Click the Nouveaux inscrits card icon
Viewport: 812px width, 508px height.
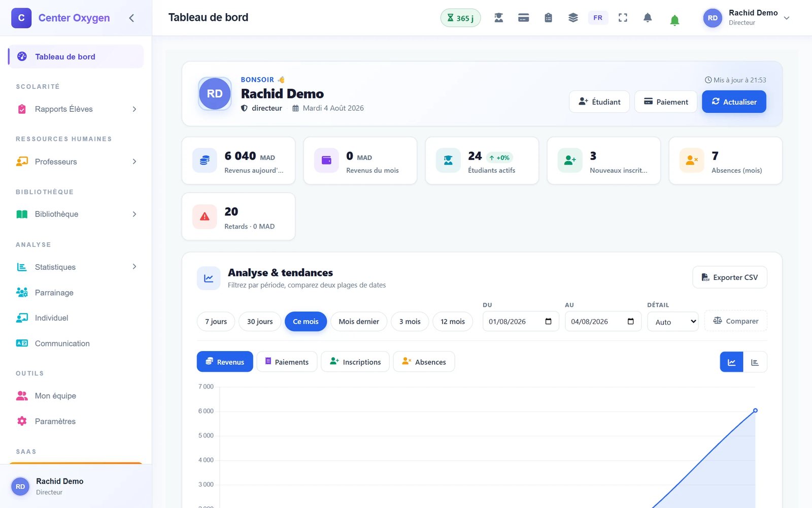click(570, 161)
